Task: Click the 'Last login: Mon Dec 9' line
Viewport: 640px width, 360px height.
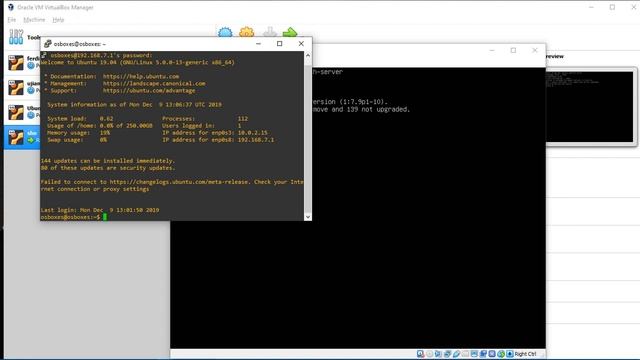Action: [100, 210]
